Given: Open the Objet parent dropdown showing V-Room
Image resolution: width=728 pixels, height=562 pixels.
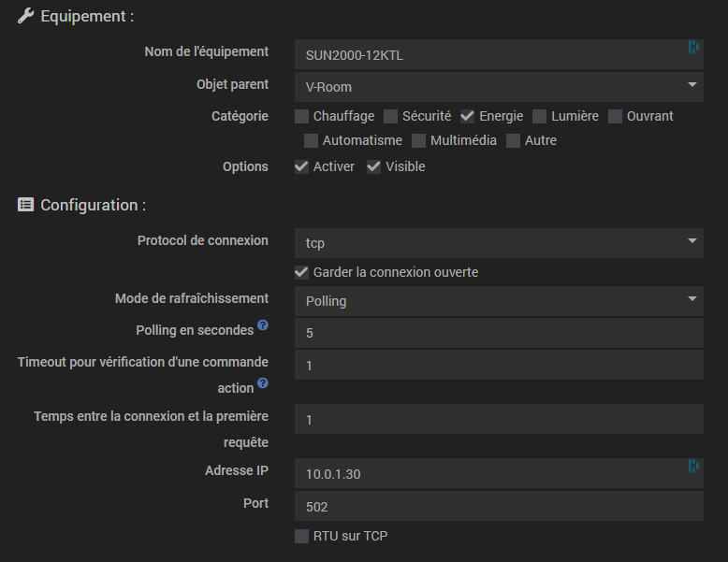Looking at the screenshot, I should [499, 87].
